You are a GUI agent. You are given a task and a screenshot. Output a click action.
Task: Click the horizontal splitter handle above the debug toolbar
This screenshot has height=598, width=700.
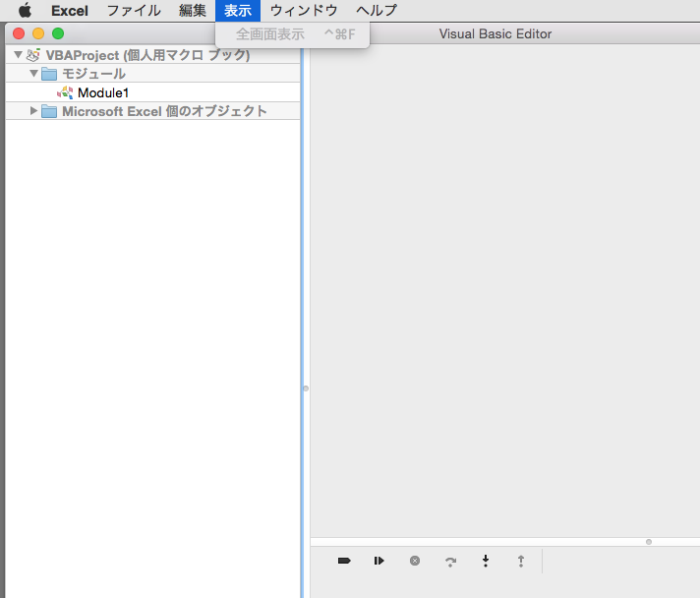649,542
